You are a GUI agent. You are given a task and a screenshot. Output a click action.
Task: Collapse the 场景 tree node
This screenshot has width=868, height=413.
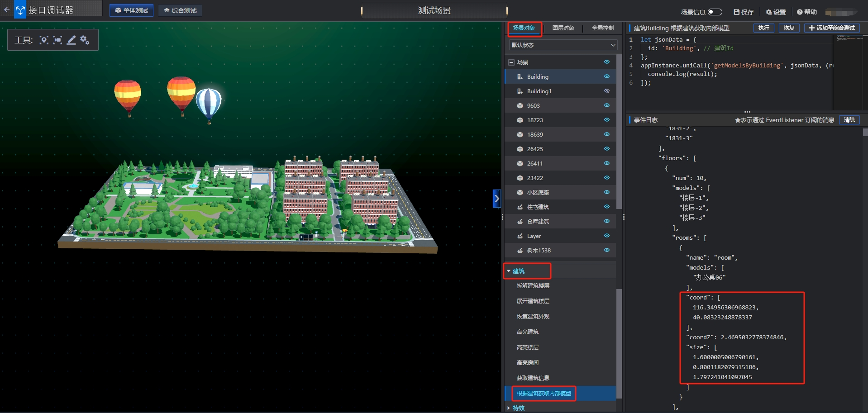(511, 62)
